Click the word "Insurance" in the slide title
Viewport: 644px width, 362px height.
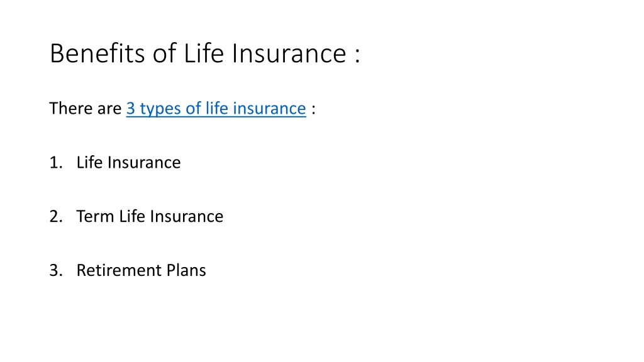pyautogui.click(x=289, y=53)
